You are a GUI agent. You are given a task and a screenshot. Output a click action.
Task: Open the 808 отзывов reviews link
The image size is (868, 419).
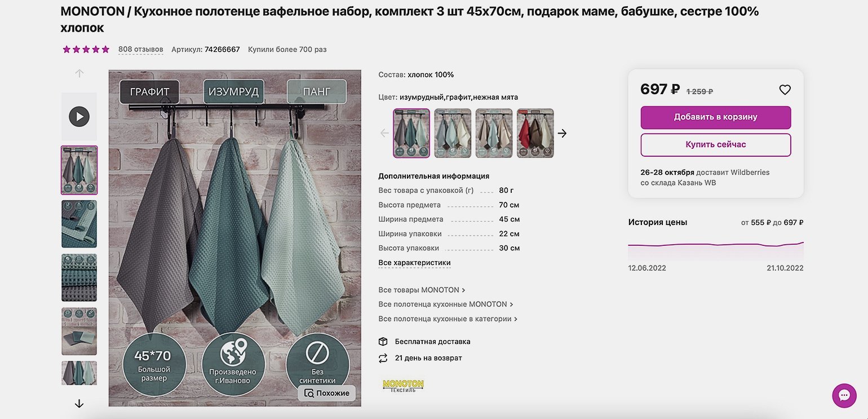pyautogui.click(x=140, y=49)
